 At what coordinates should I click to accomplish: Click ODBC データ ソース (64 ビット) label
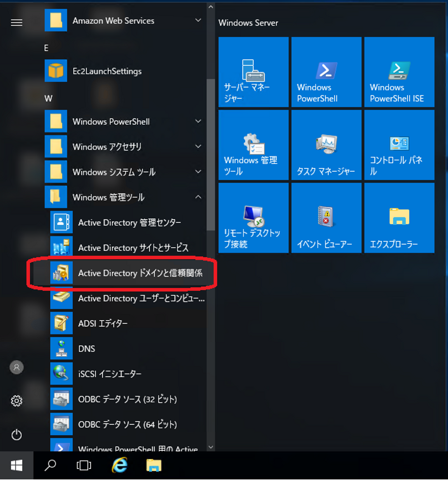[128, 424]
